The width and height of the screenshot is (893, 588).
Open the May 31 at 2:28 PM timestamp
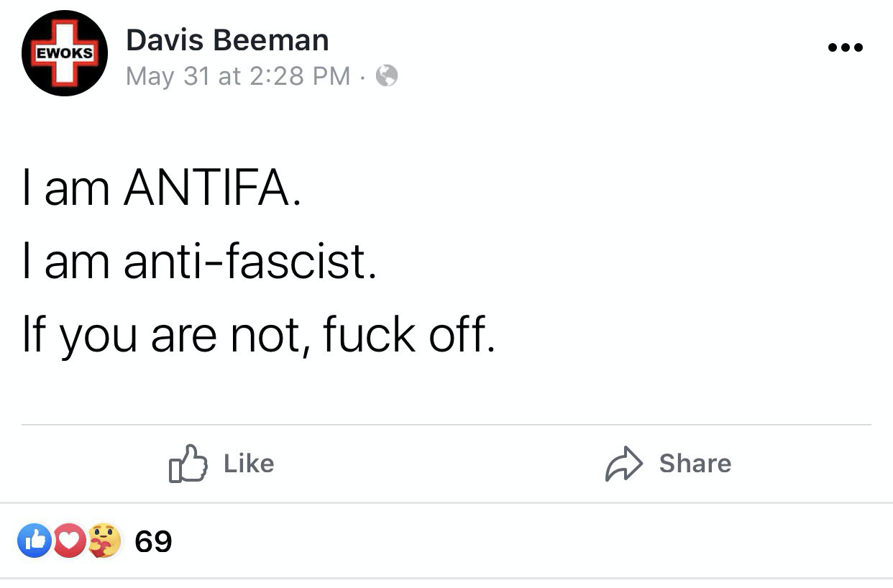coord(238,75)
